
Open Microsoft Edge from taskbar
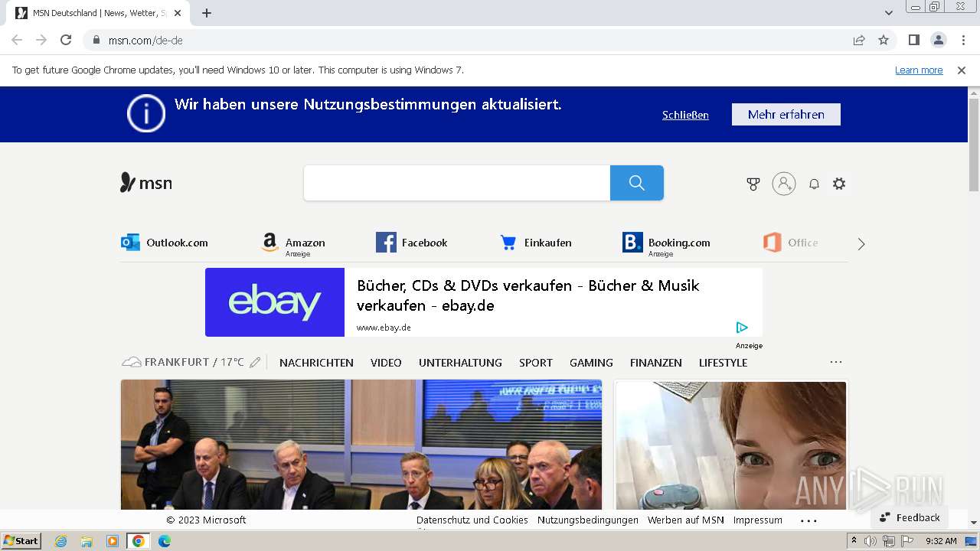165,541
